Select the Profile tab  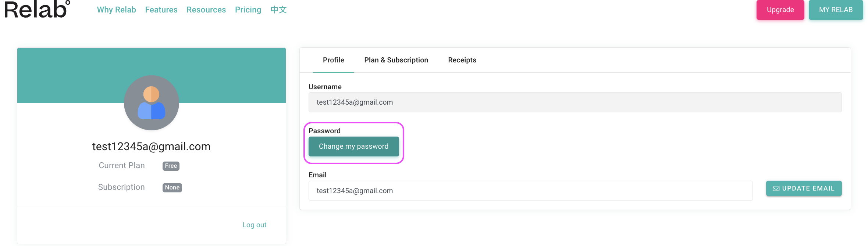point(334,60)
